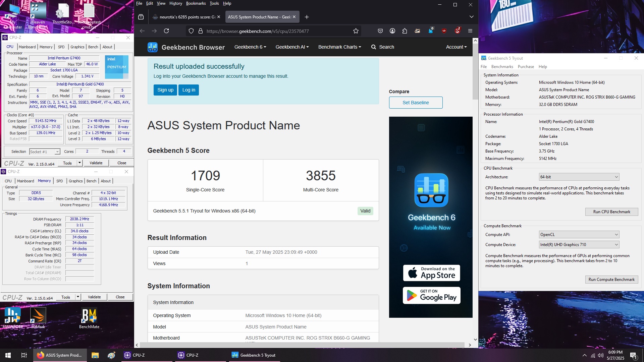This screenshot has height=362, width=644.
Task: Click Download on the App Store badge
Action: [x=431, y=273]
